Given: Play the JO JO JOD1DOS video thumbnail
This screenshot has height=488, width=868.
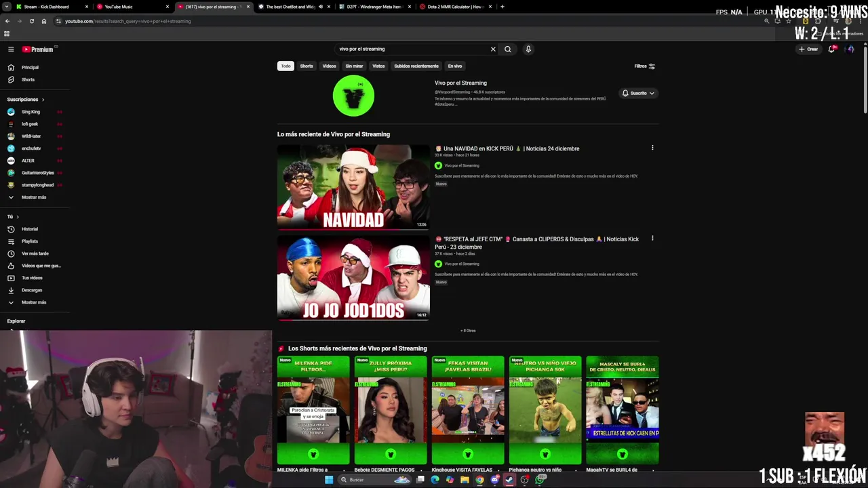Looking at the screenshot, I should tap(353, 278).
